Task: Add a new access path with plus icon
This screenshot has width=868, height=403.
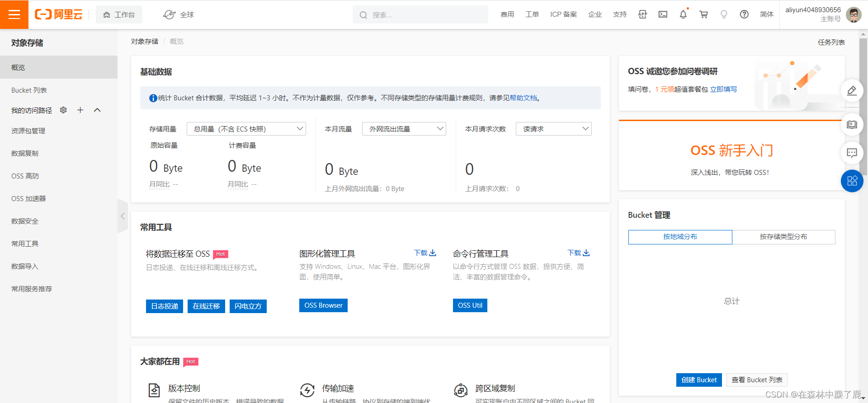Action: [80, 110]
